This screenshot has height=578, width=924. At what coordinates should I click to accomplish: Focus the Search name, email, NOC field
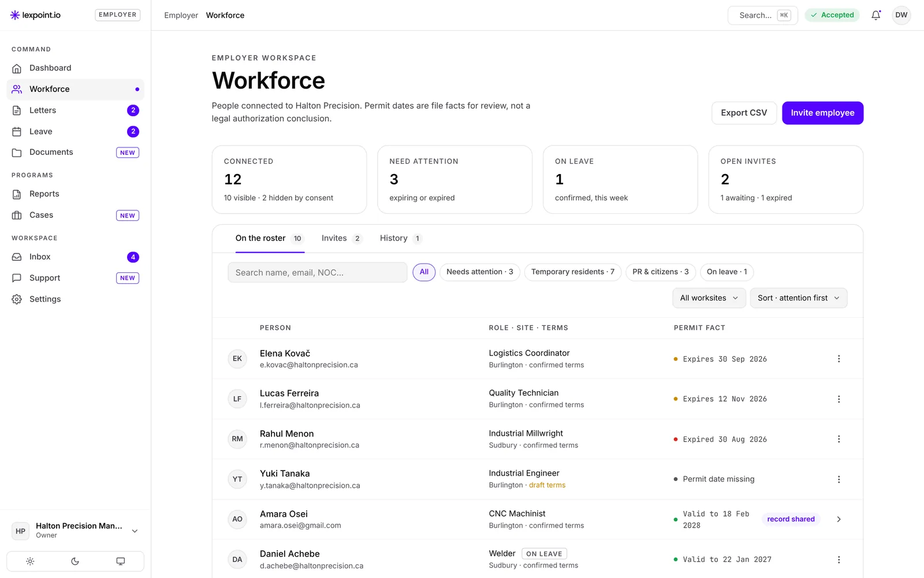tap(318, 273)
